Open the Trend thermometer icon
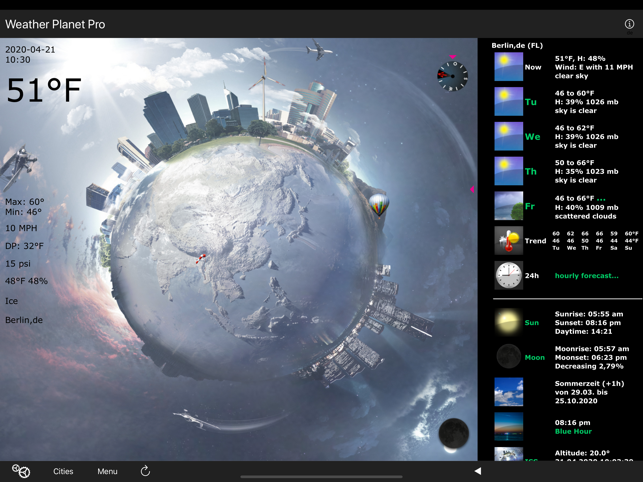643x482 pixels. tap(508, 241)
